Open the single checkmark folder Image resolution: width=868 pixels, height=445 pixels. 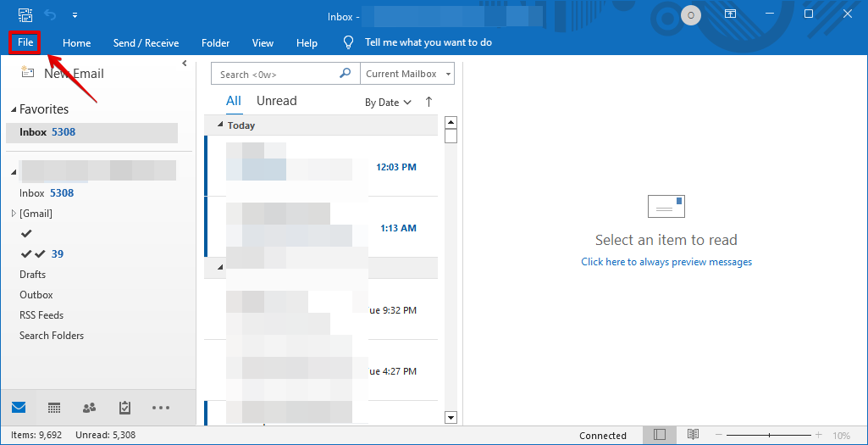pyautogui.click(x=26, y=233)
